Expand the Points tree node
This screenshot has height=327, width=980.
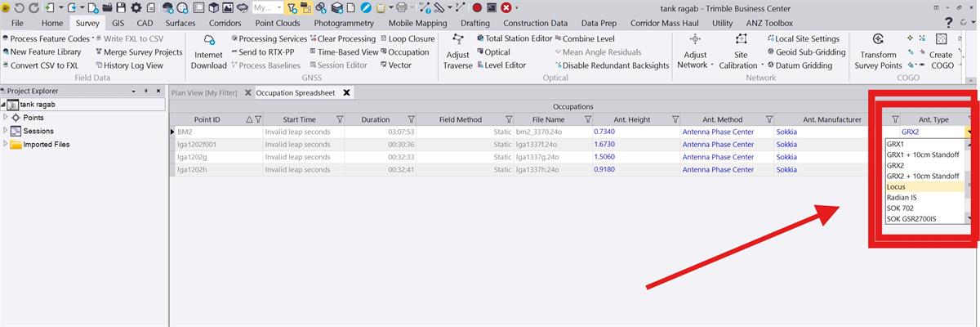tap(6, 118)
